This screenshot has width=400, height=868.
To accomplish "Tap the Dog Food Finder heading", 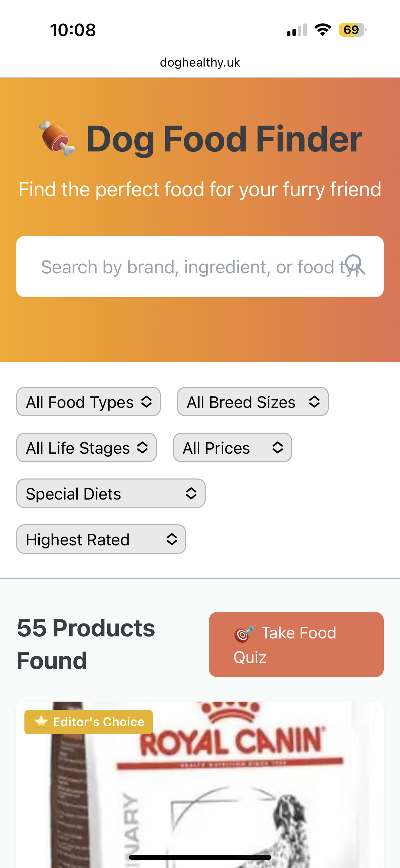I will pos(224,139).
